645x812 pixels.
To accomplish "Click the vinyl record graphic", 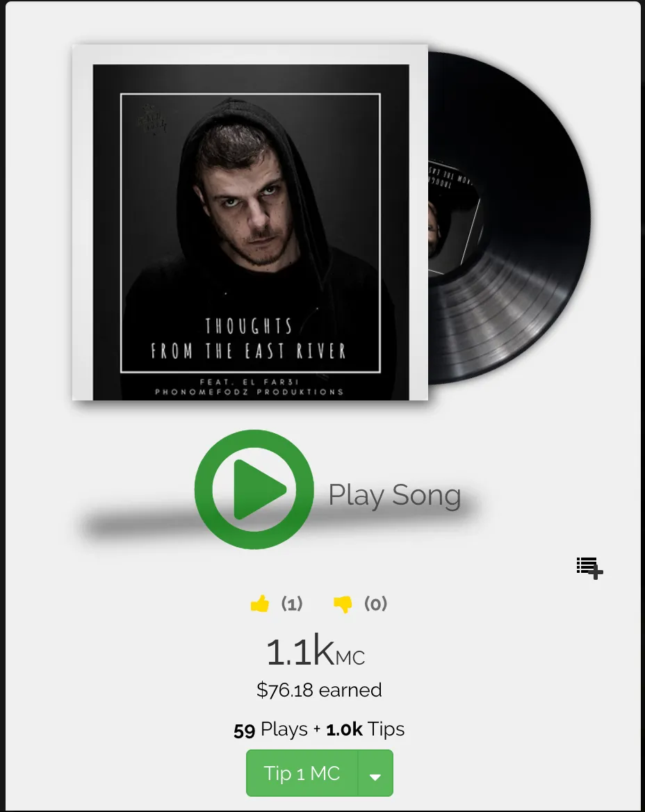I will pyautogui.click(x=509, y=218).
